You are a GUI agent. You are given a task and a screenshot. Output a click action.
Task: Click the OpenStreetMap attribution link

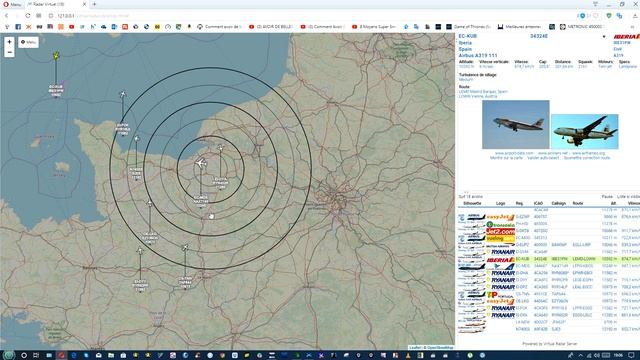pyautogui.click(x=439, y=347)
